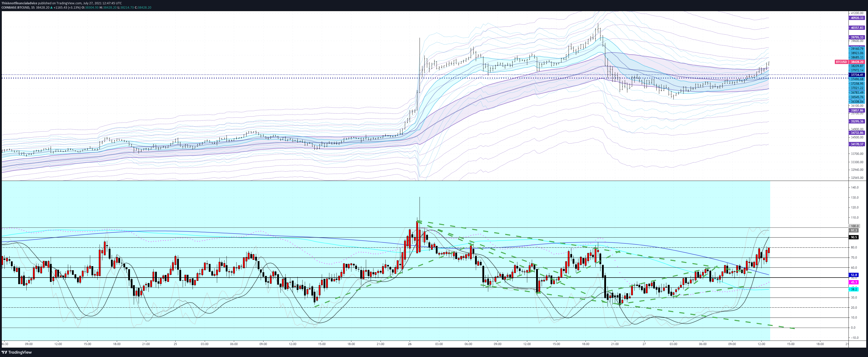Click the black 90.5 indicator label

(x=854, y=237)
